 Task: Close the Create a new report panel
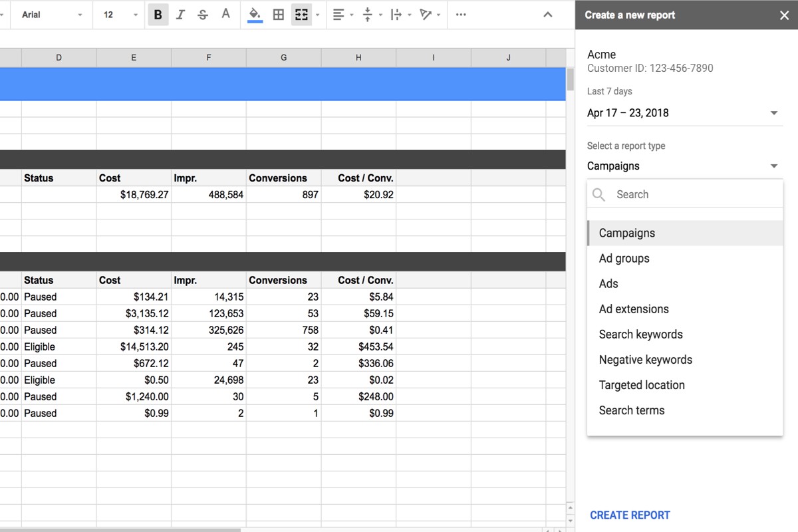coord(784,15)
